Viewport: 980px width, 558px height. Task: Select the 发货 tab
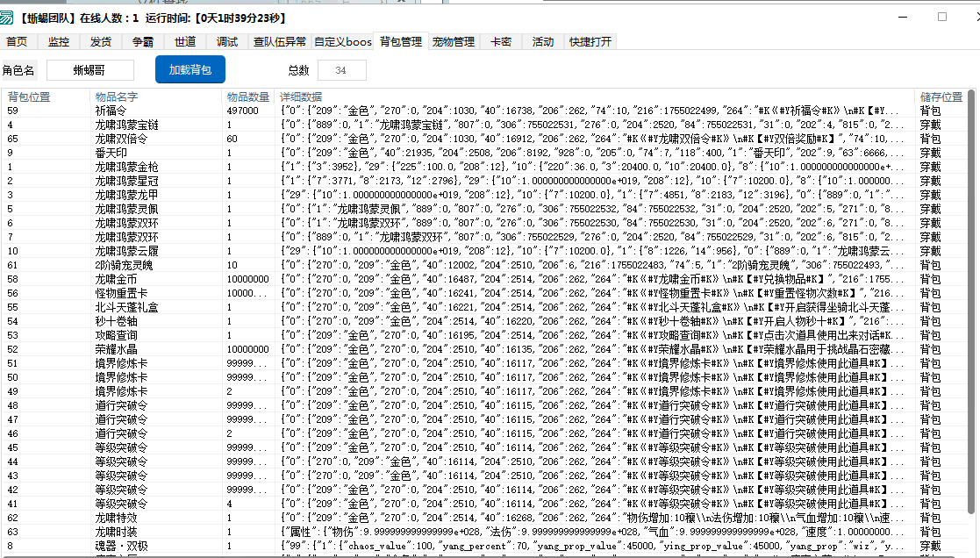[x=101, y=41]
